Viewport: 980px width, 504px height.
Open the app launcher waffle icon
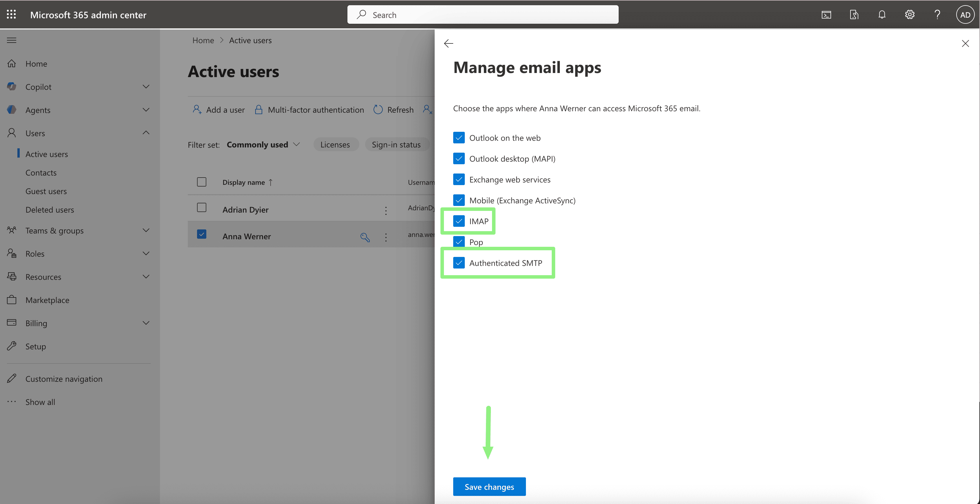(11, 14)
